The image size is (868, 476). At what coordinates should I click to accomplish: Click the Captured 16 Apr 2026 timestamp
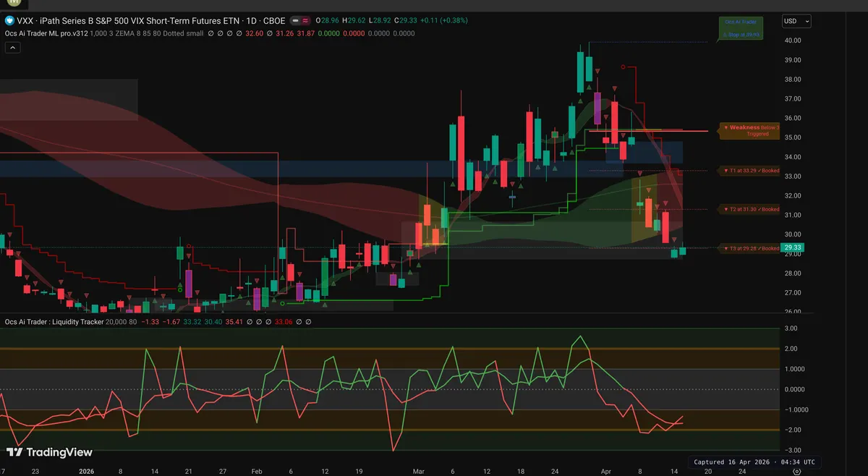click(754, 462)
